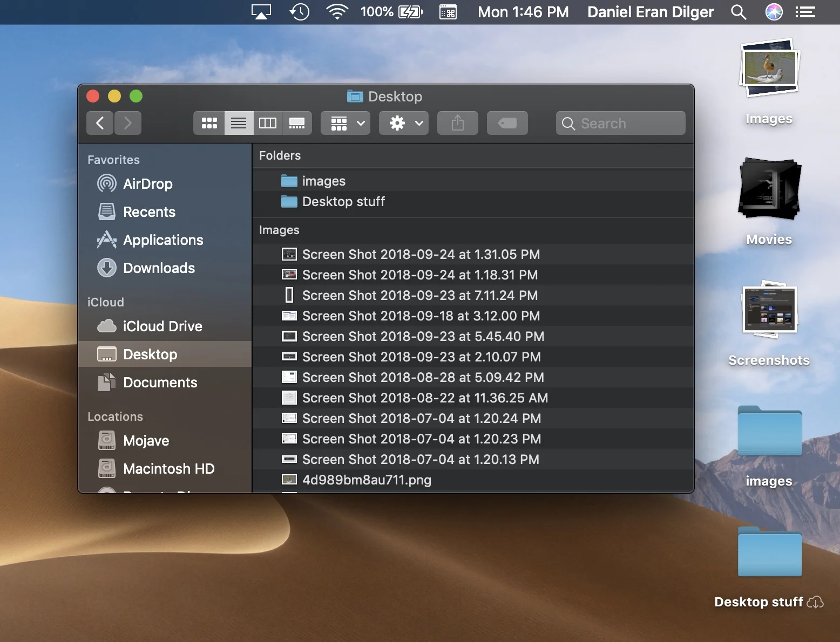
Task: Select Screen Shot 2018-08-22 at 11.36.25 AM
Action: coord(473,398)
